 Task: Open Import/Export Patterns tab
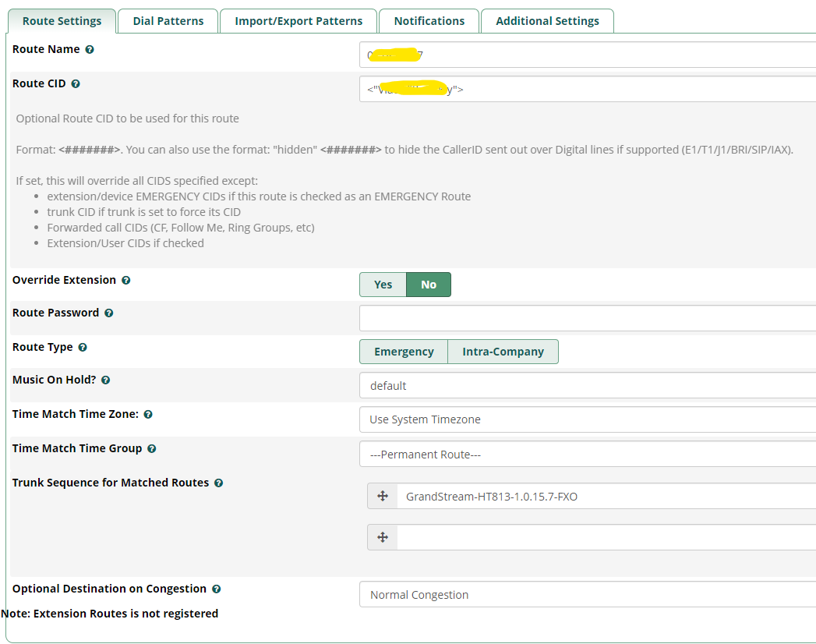298,21
